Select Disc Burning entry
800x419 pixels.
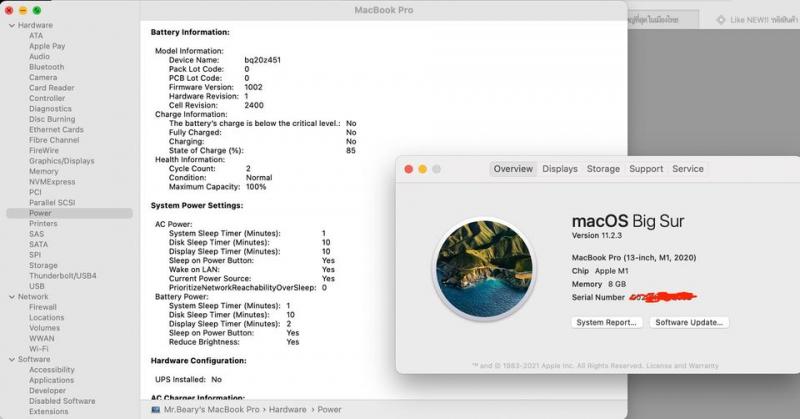[52, 119]
